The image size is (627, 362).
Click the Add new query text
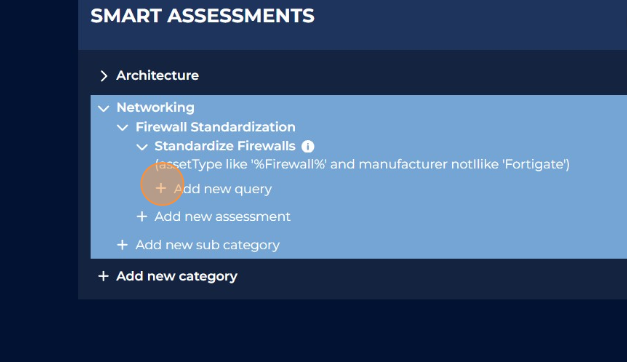tap(223, 189)
